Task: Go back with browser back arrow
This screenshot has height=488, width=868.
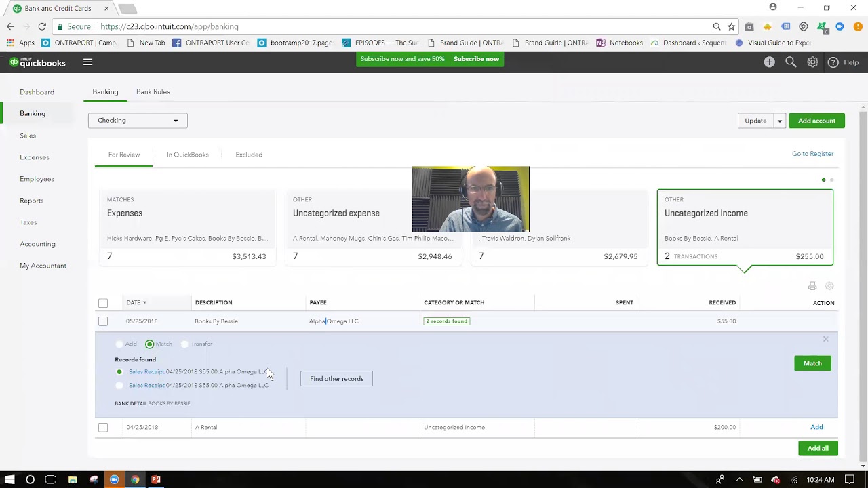Action: [10, 26]
